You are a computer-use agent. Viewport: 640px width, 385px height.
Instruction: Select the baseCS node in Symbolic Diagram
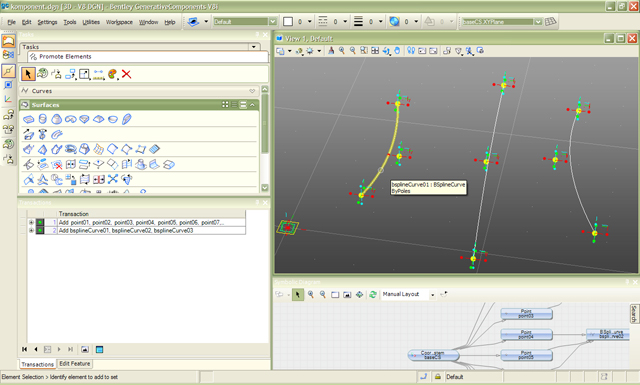[433, 355]
